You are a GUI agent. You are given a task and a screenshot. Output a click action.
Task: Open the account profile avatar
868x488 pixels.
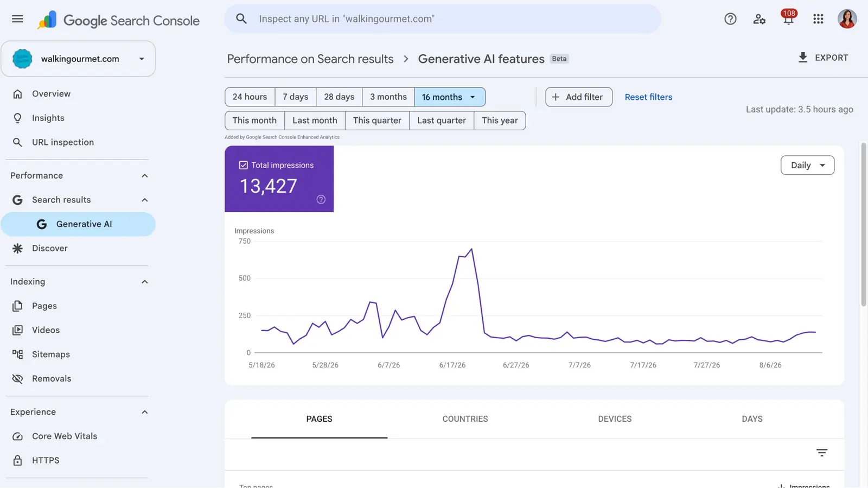[847, 19]
